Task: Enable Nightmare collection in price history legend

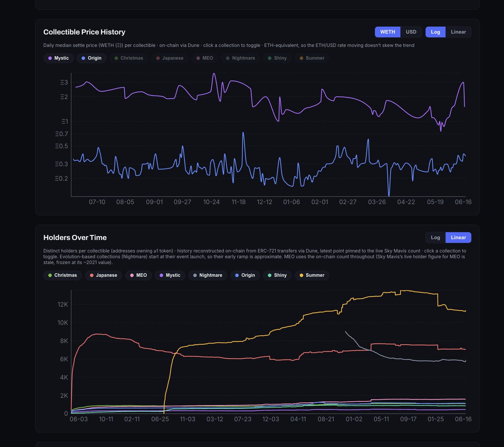Action: 240,58
